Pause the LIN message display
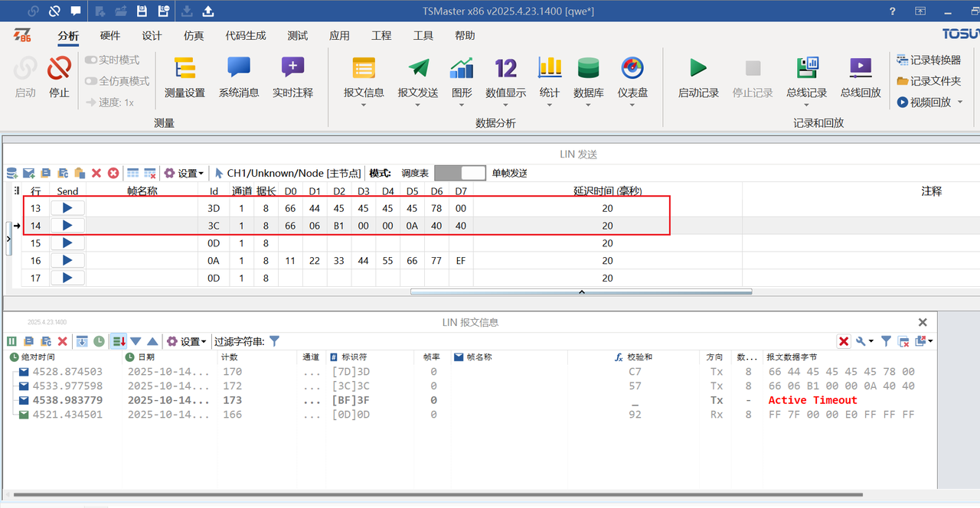This screenshot has width=980, height=508. pyautogui.click(x=11, y=340)
